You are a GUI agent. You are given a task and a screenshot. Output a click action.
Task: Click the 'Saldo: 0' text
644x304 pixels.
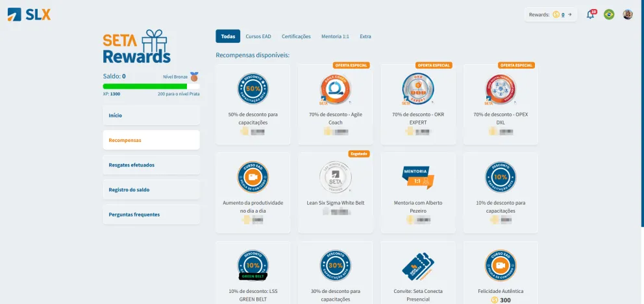tap(114, 76)
